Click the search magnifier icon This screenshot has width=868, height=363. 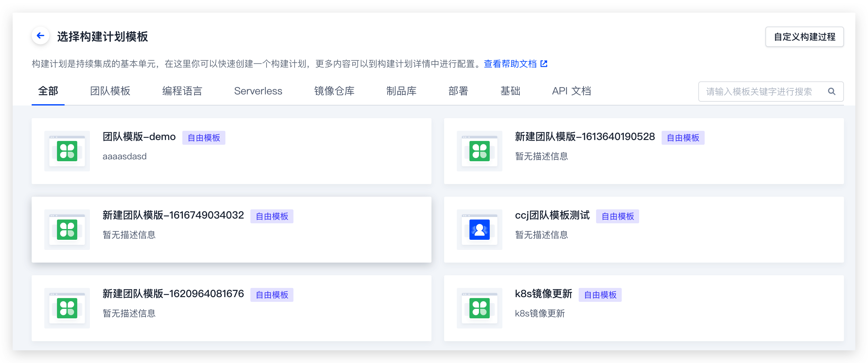coord(831,91)
